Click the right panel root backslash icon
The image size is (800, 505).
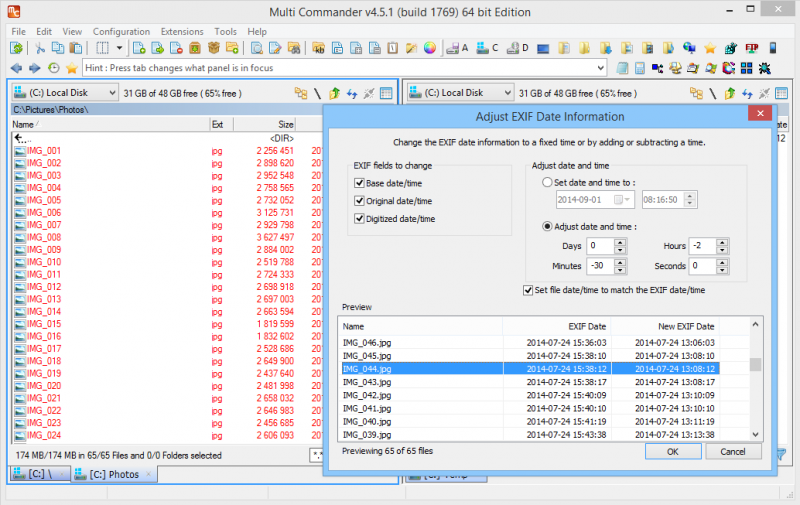[713, 93]
